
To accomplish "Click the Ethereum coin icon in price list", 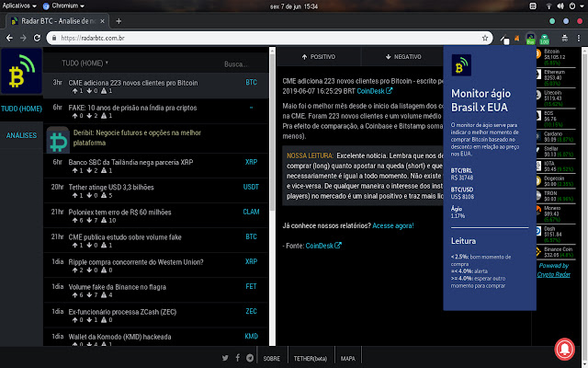I will [x=538, y=75].
